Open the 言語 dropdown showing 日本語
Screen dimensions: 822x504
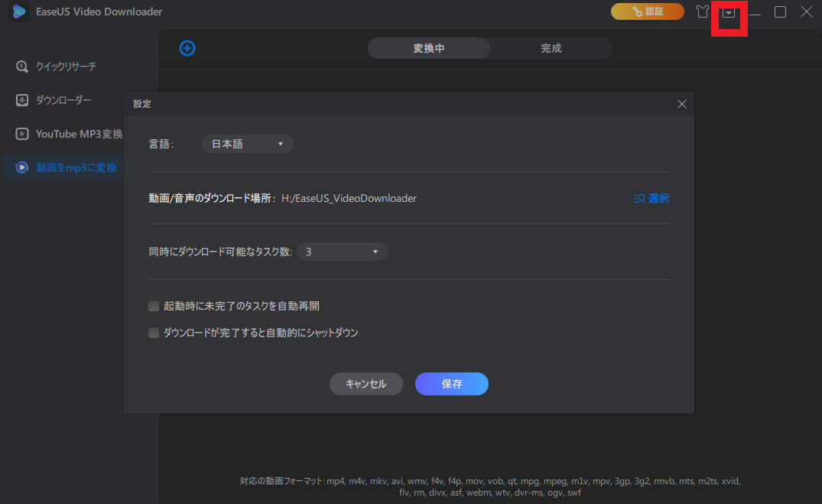coord(248,144)
